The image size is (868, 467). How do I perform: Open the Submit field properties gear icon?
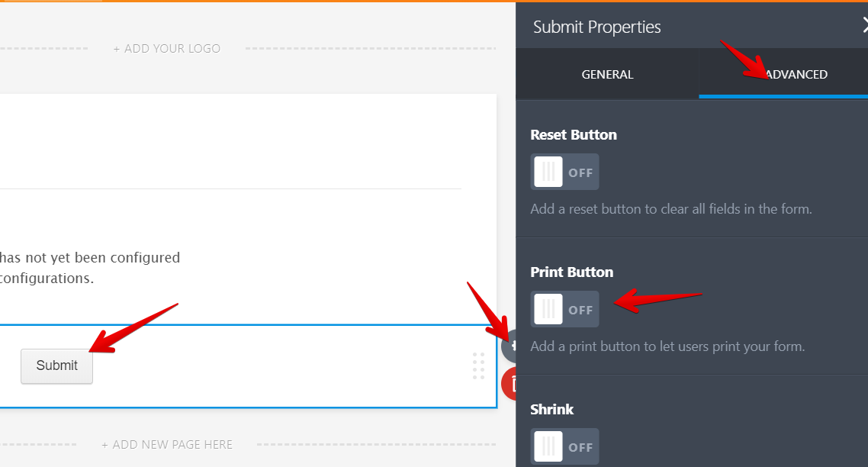(x=510, y=346)
